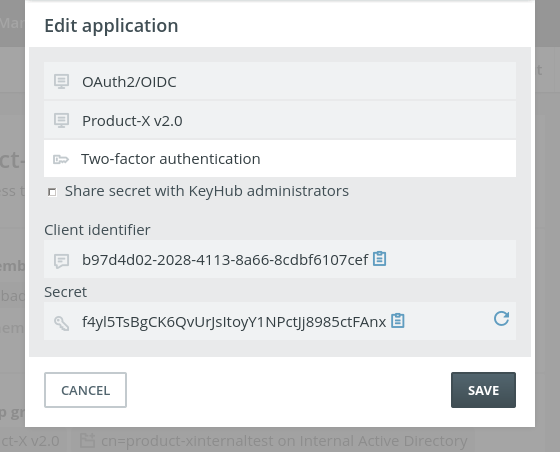This screenshot has width=560, height=452.
Task: Click the key icon beside Two-factor authentication
Action: [x=61, y=159]
